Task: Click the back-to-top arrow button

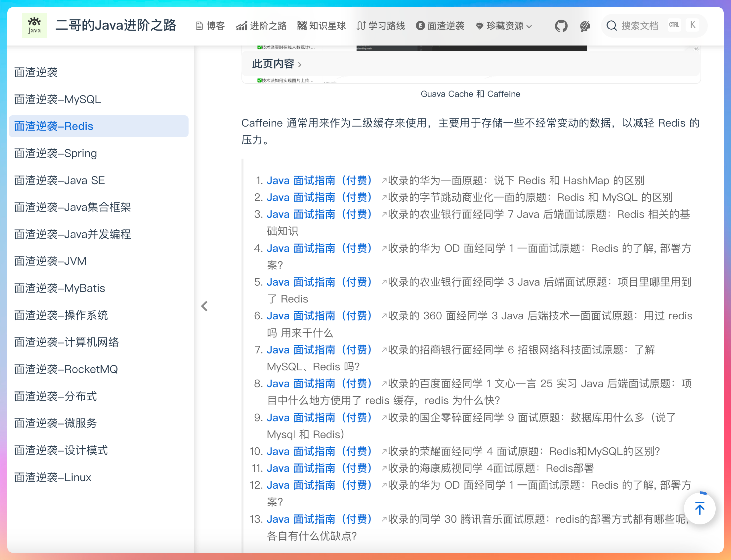Action: pos(700,508)
